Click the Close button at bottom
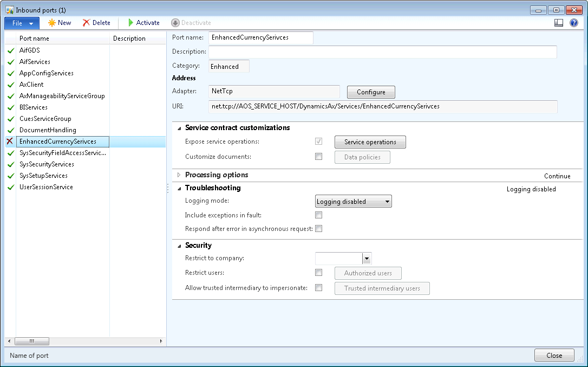The height and width of the screenshot is (367, 588). (x=554, y=356)
